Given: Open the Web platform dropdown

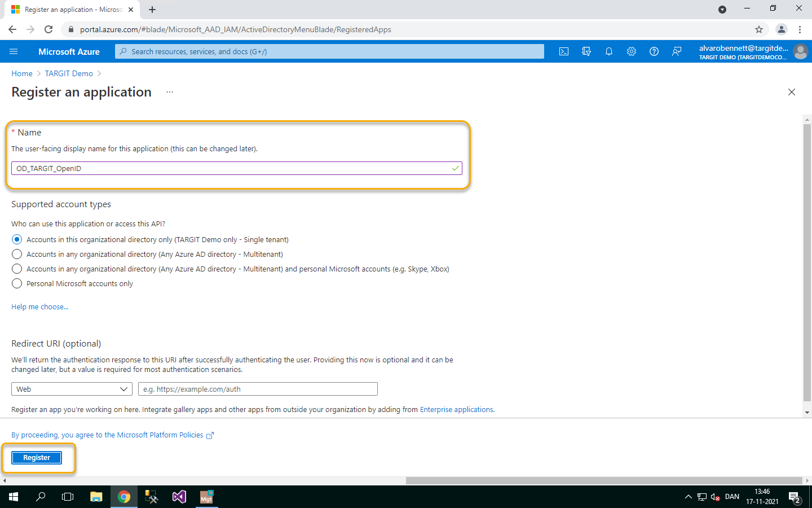Looking at the screenshot, I should tap(72, 389).
